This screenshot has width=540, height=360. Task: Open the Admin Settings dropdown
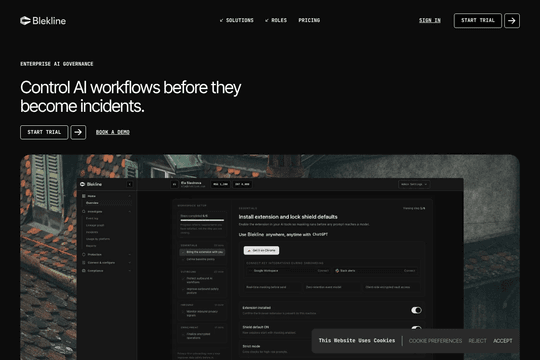414,184
